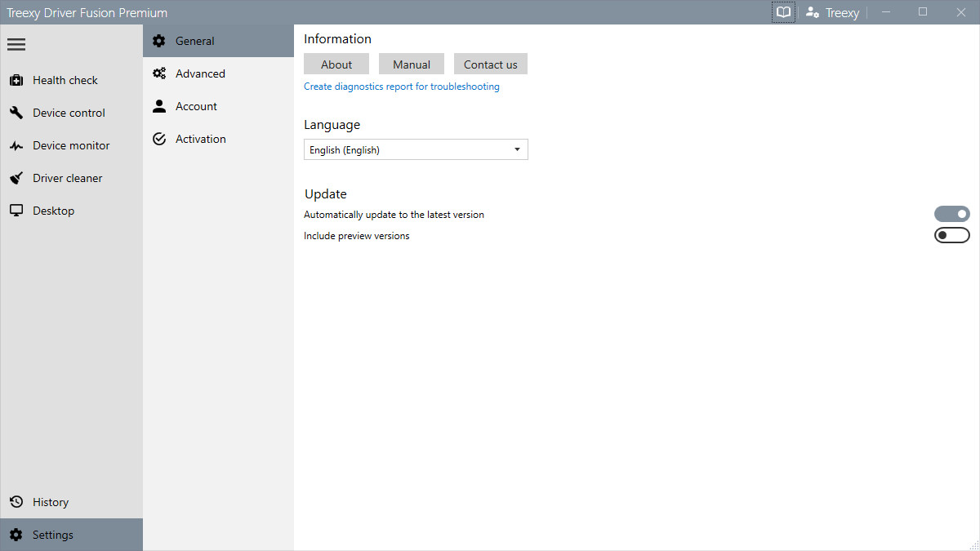Toggle the hamburger navigation menu
This screenshot has height=551, width=980.
pos(16,45)
